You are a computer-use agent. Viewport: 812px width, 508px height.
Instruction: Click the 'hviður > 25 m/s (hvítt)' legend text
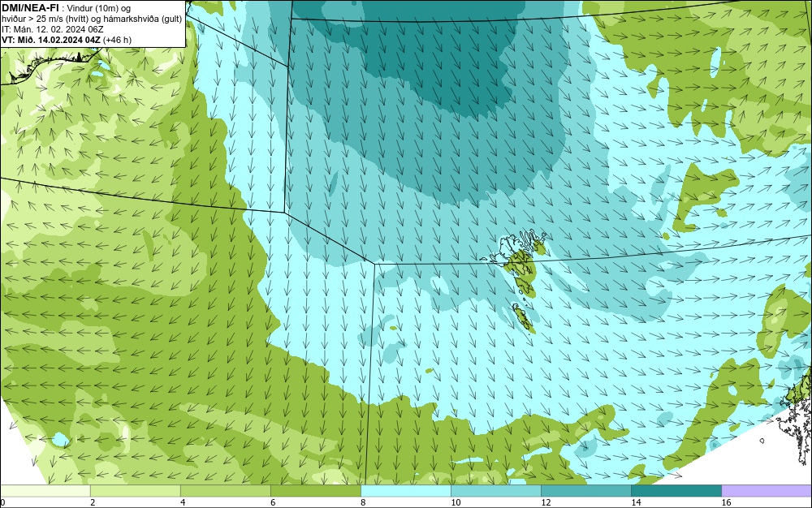click(45, 19)
